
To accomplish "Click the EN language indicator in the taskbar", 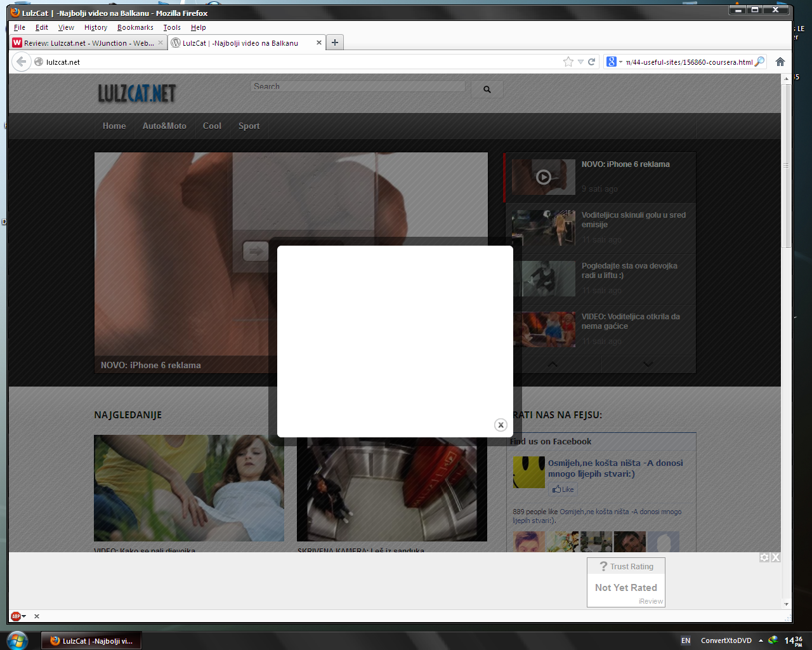I will tap(686, 640).
